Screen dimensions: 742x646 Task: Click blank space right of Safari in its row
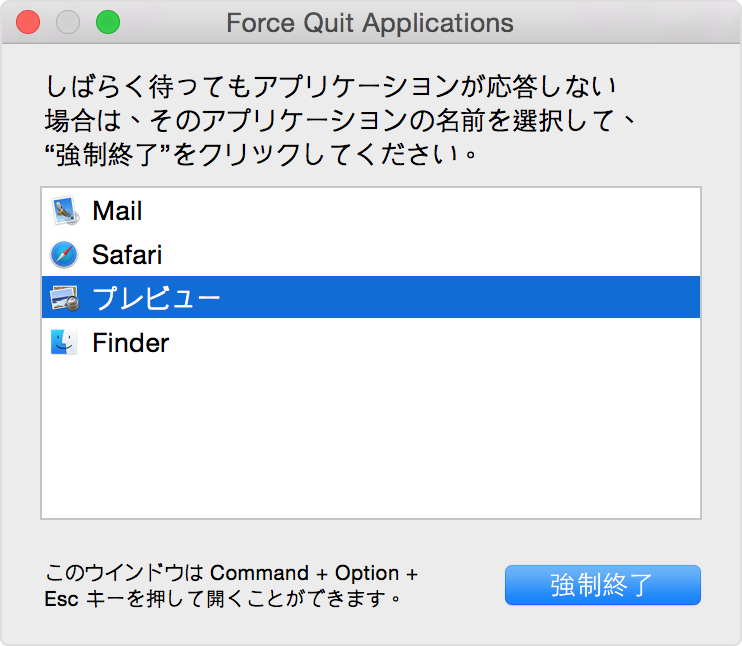(x=431, y=255)
